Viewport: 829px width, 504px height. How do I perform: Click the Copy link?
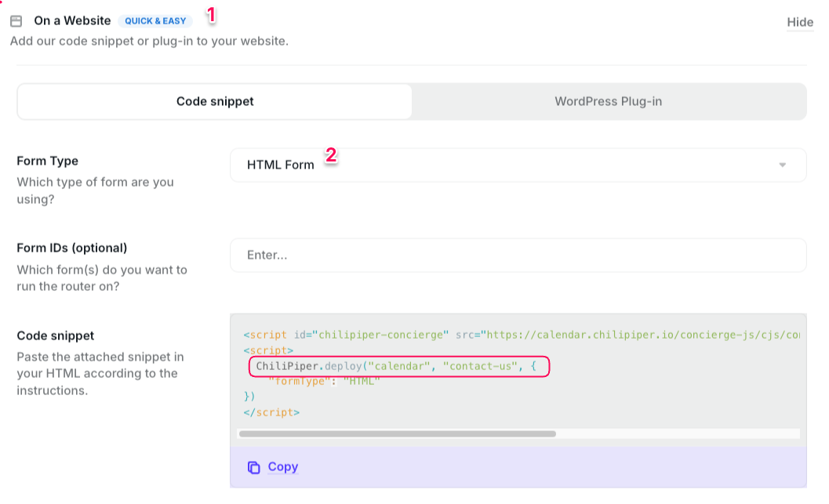tap(283, 466)
